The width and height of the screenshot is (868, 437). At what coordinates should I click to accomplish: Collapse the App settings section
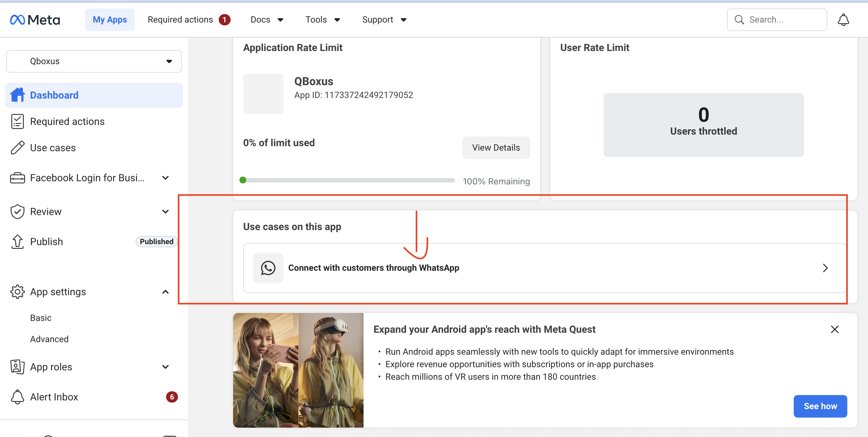tap(165, 292)
